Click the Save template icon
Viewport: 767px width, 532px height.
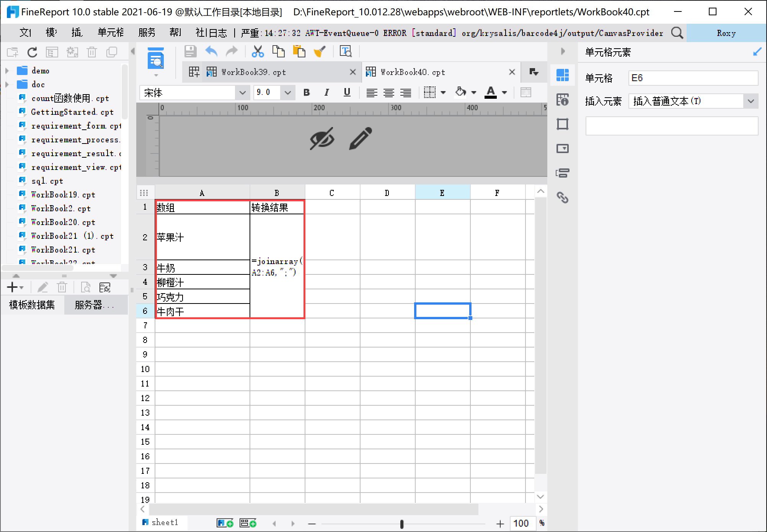190,51
